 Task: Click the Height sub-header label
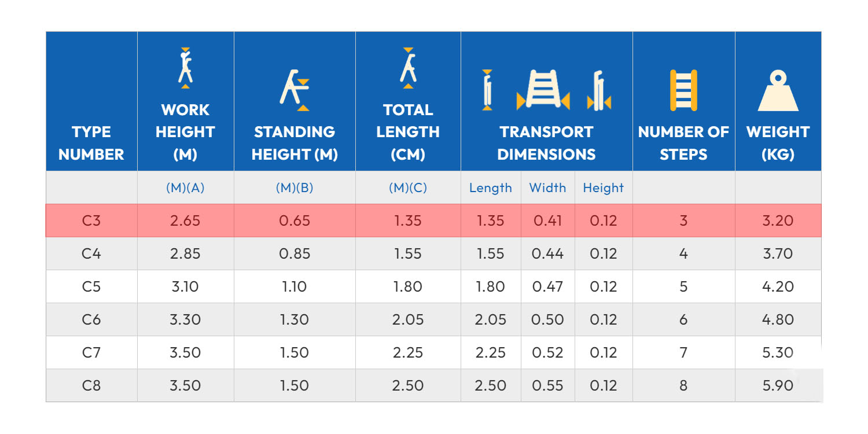[x=603, y=187]
